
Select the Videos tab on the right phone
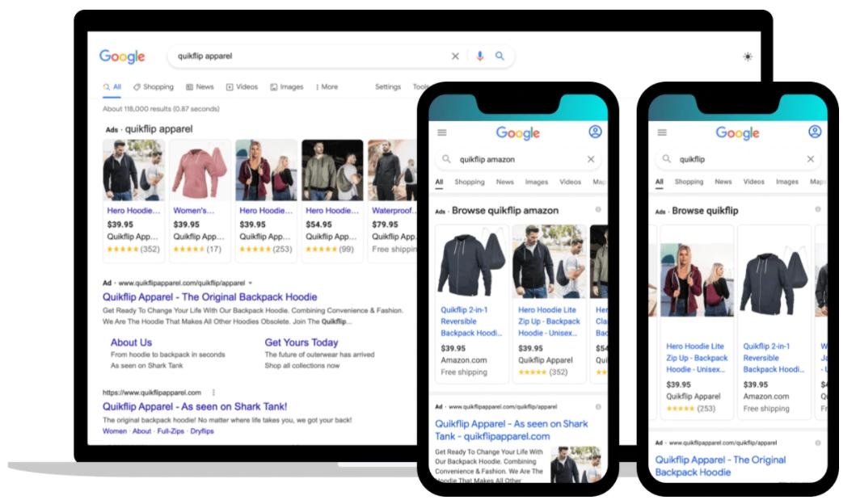tap(753, 182)
